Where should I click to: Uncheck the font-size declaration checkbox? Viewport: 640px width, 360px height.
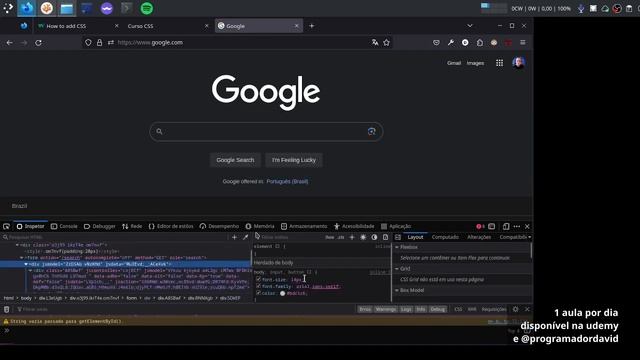(258, 280)
